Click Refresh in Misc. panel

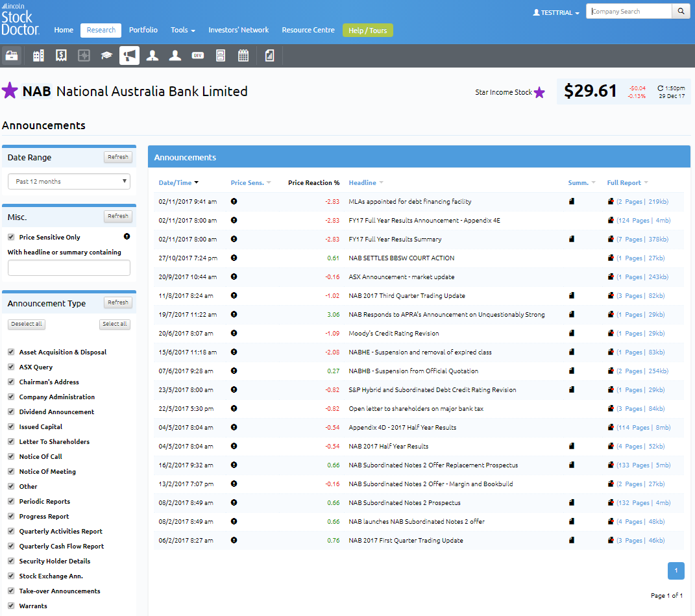click(118, 216)
